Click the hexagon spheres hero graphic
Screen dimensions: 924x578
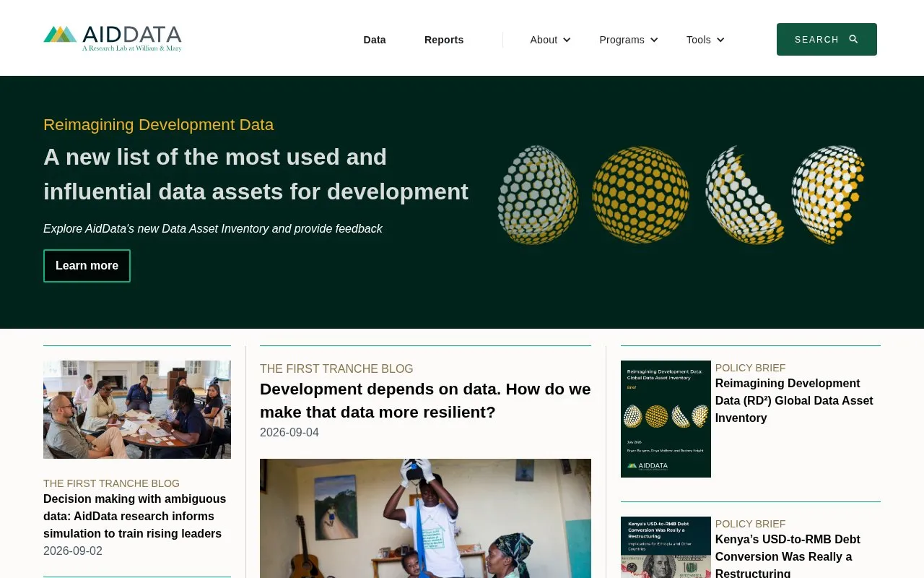pos(681,195)
